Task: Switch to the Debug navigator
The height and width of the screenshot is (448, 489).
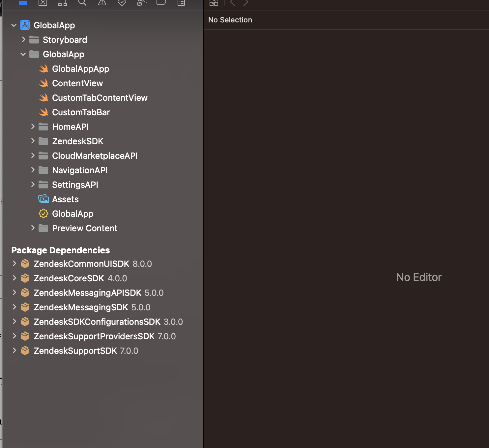Action: (x=142, y=3)
